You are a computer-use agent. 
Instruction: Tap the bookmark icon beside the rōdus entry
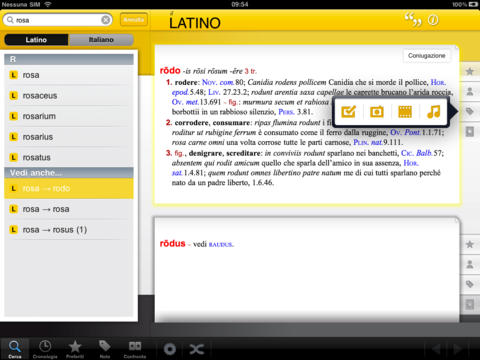[470, 304]
